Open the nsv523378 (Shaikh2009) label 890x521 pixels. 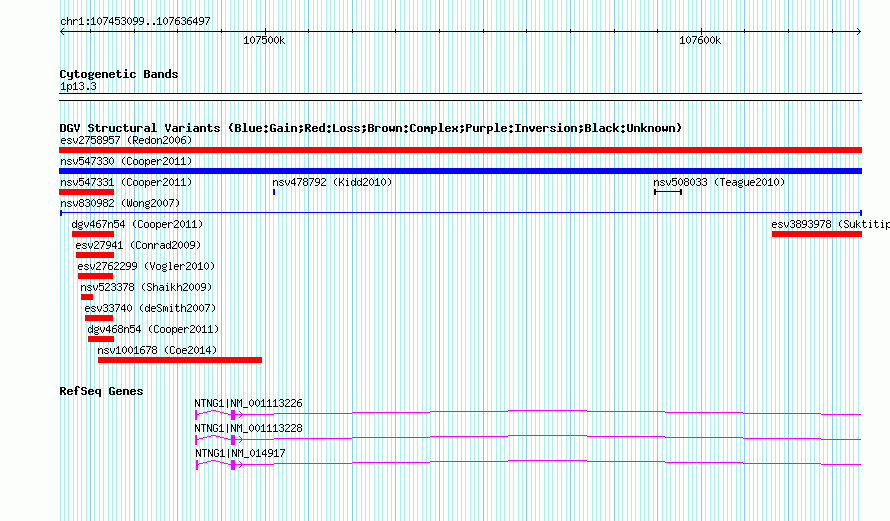[x=146, y=287]
